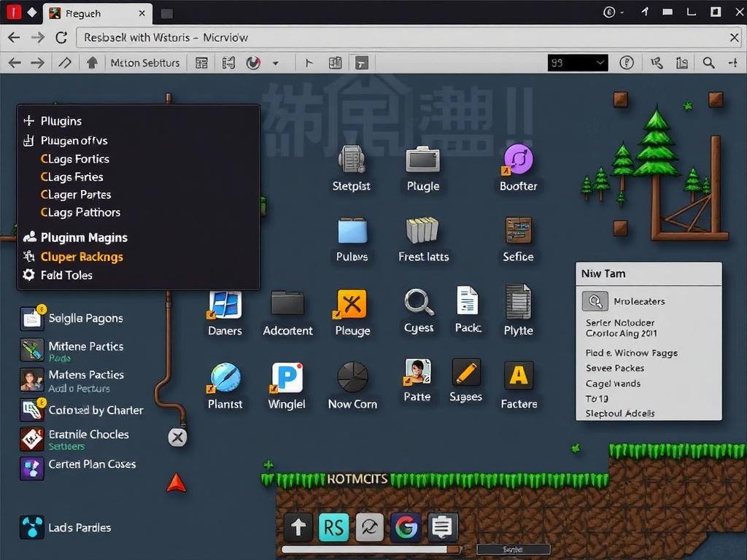Click the toolbar info circle icon
This screenshot has width=747, height=560.
(x=627, y=63)
